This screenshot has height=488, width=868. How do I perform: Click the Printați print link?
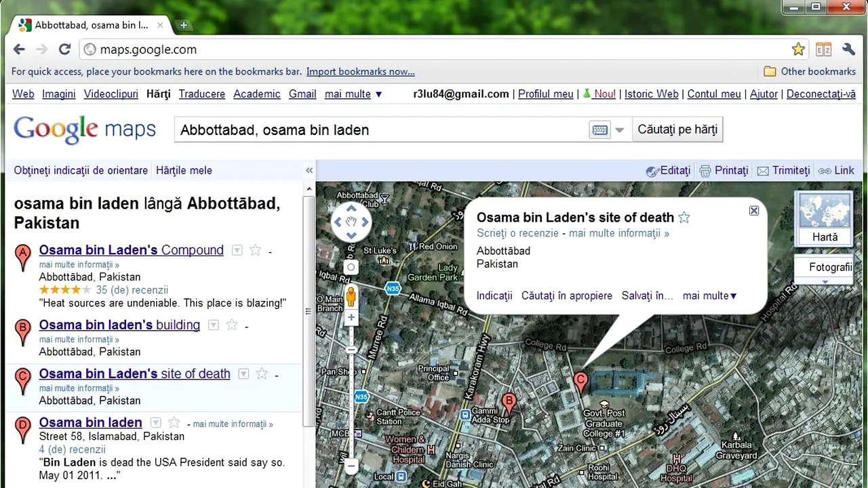pyautogui.click(x=724, y=171)
